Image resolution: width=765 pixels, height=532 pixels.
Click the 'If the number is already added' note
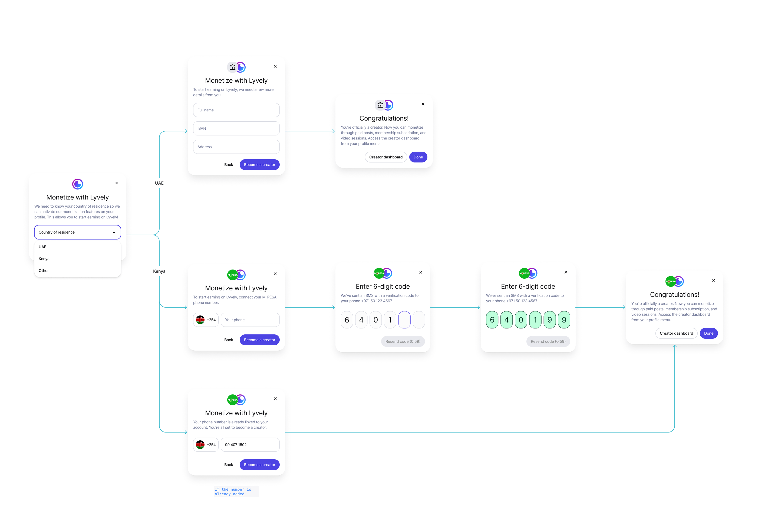point(236,492)
